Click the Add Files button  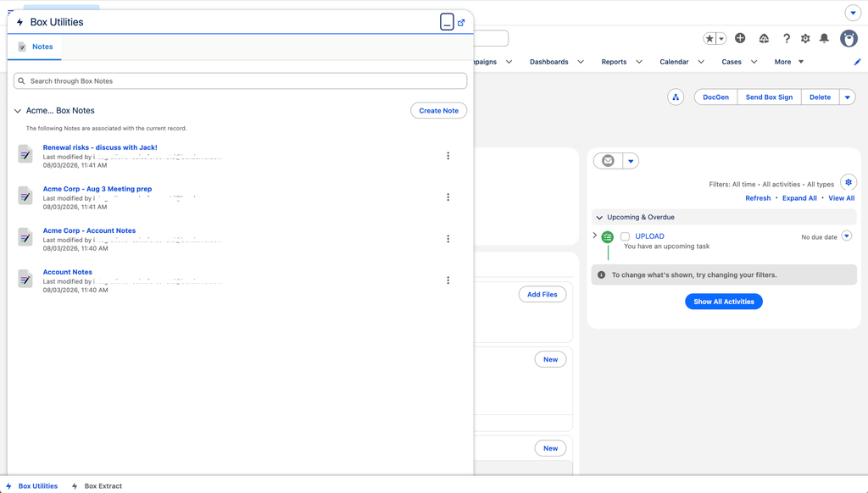[x=542, y=295]
